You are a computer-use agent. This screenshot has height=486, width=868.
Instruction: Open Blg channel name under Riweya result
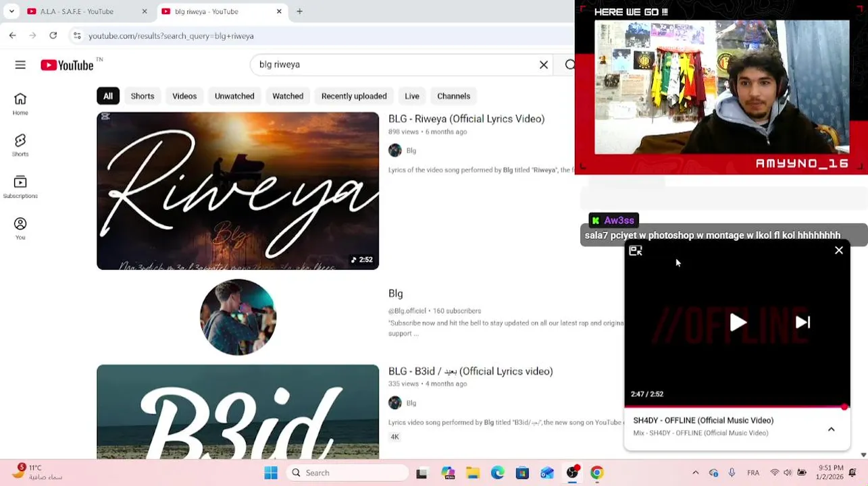click(411, 151)
